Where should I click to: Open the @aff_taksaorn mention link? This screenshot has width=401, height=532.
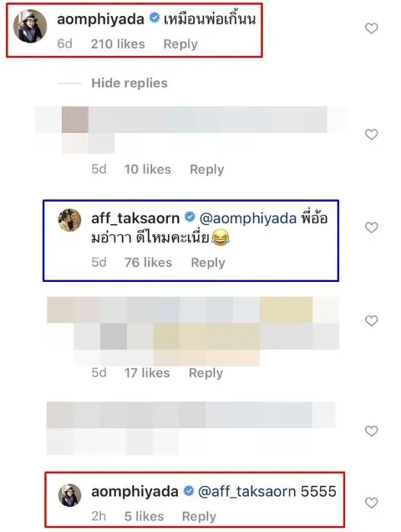click(247, 491)
